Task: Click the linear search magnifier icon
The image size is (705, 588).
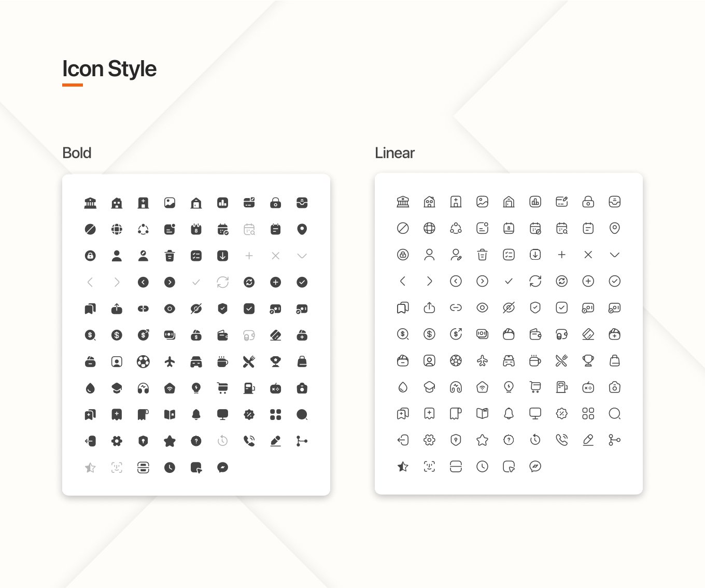Action: tap(614, 413)
